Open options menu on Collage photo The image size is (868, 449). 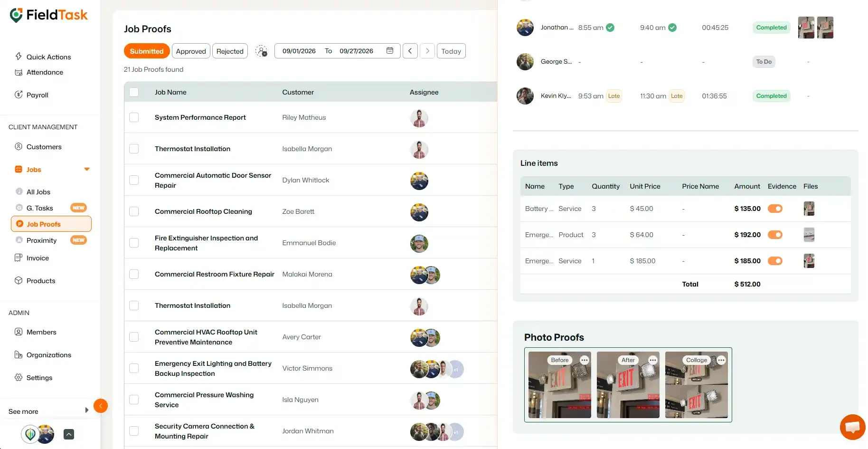(721, 360)
